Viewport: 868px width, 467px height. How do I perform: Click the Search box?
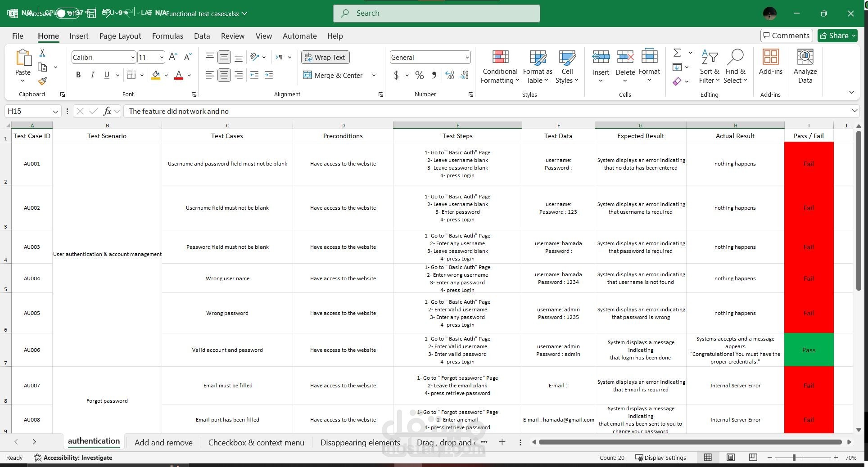coord(437,13)
